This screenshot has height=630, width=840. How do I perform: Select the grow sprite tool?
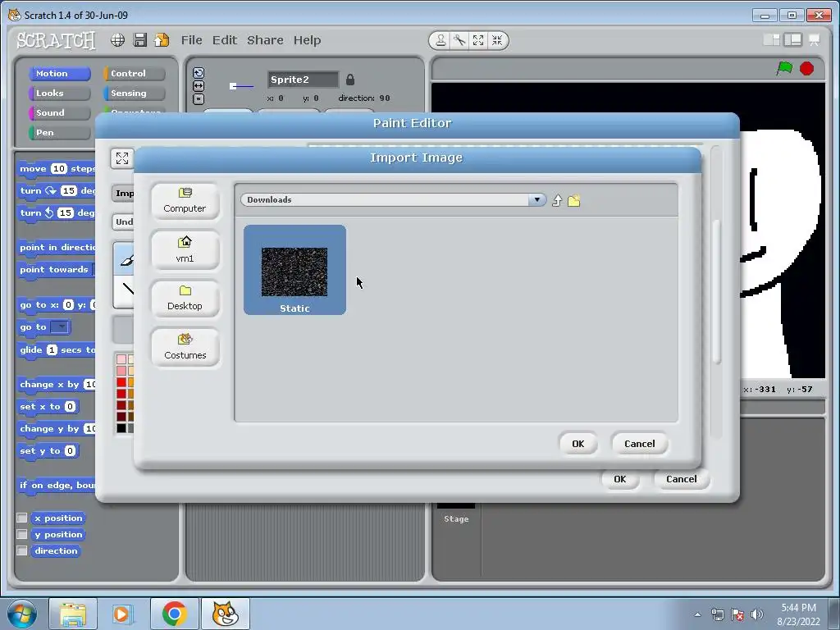point(478,40)
